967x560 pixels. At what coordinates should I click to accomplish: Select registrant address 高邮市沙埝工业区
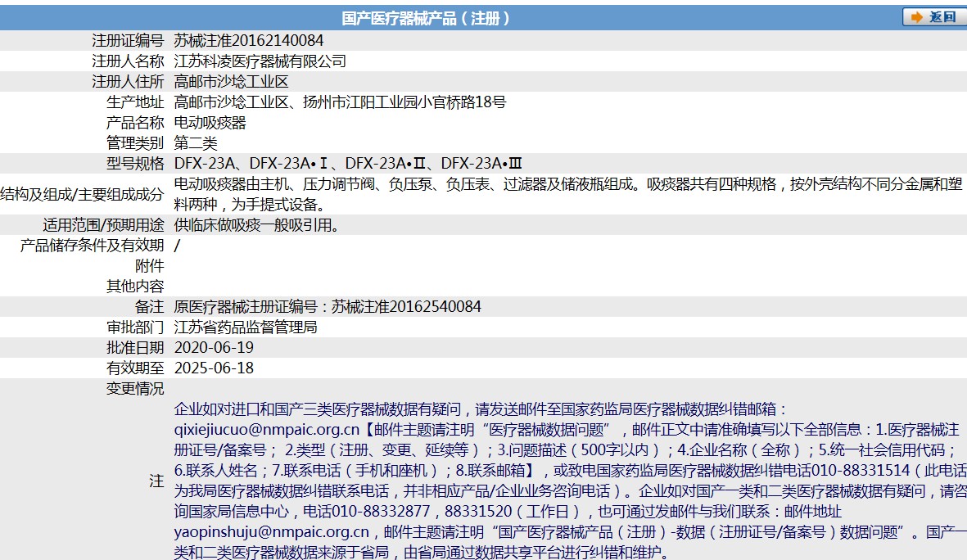[231, 81]
